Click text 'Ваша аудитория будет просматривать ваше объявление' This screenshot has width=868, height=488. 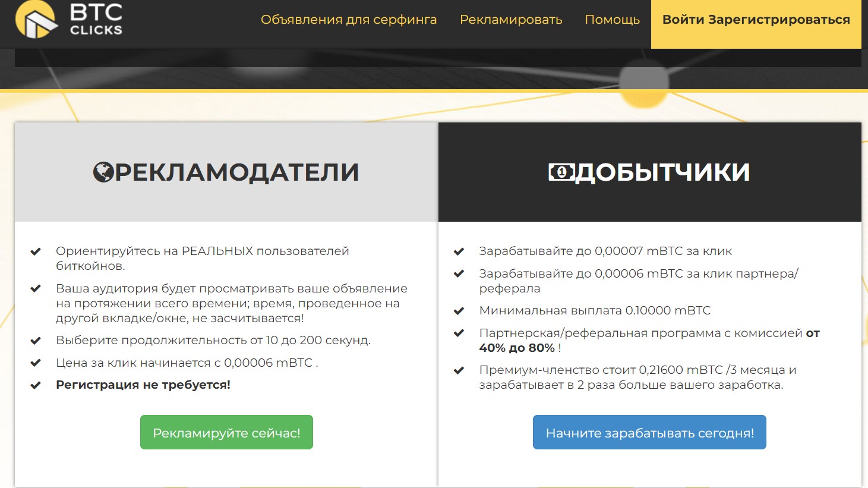[x=232, y=288]
